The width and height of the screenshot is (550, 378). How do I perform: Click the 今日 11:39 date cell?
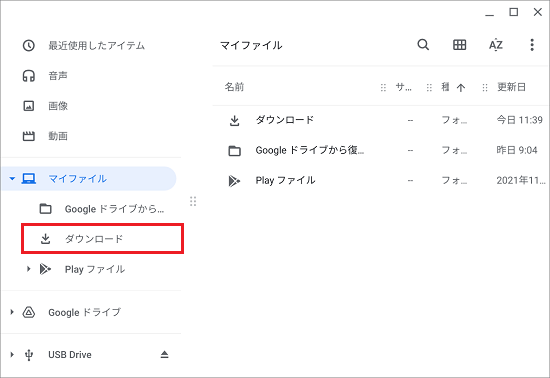519,120
